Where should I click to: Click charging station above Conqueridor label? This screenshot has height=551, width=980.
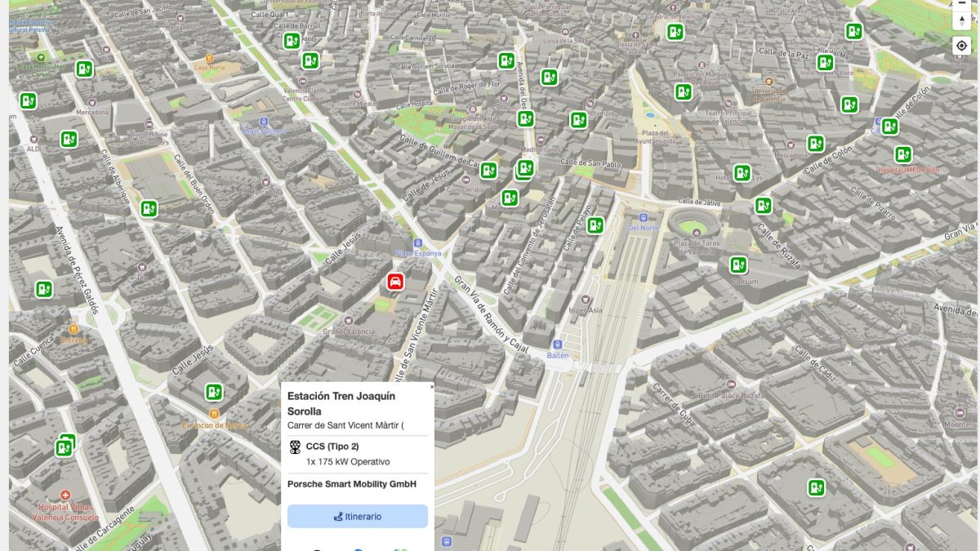point(488,170)
